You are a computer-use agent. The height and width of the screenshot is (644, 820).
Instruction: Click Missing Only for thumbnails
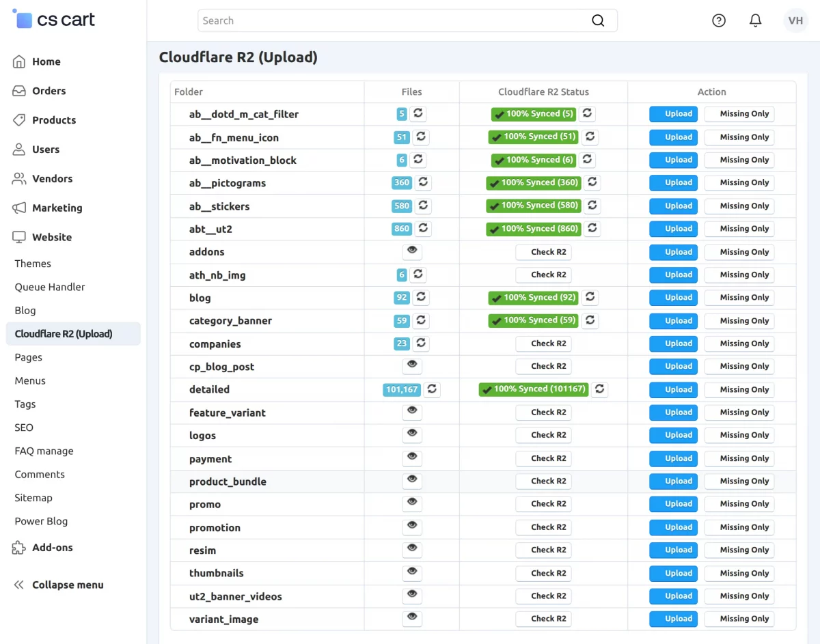[739, 572]
